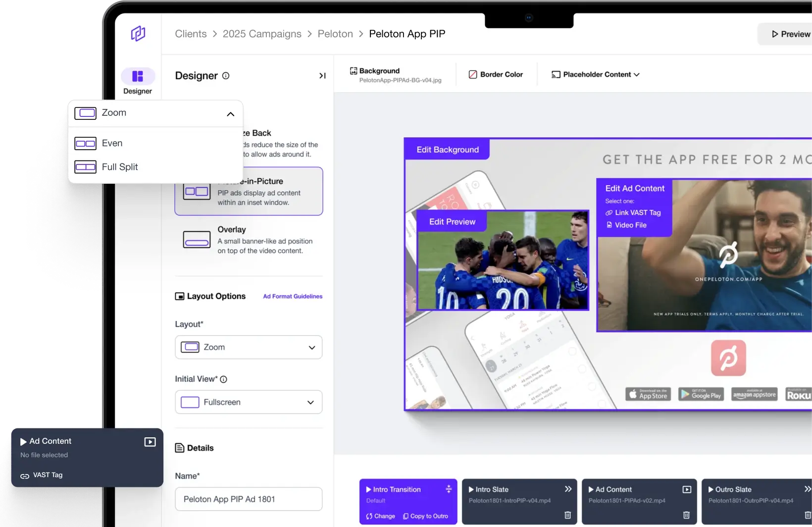Click the Edit Preview label

pos(452,222)
